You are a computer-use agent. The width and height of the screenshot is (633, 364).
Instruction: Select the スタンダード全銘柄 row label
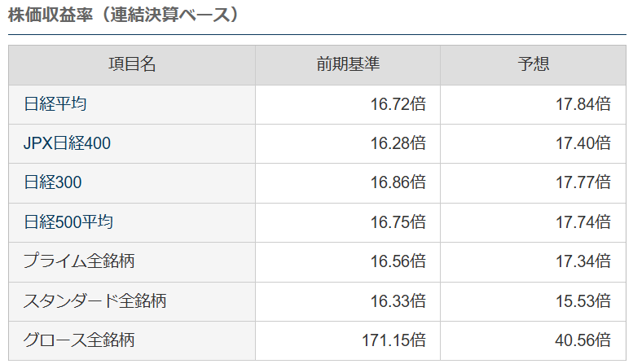(x=95, y=300)
